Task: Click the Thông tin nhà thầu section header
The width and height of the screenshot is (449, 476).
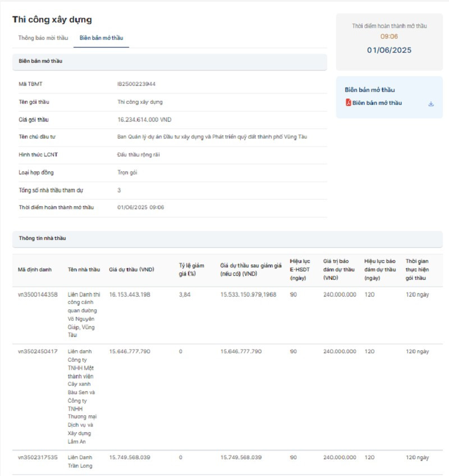Action: point(42,238)
